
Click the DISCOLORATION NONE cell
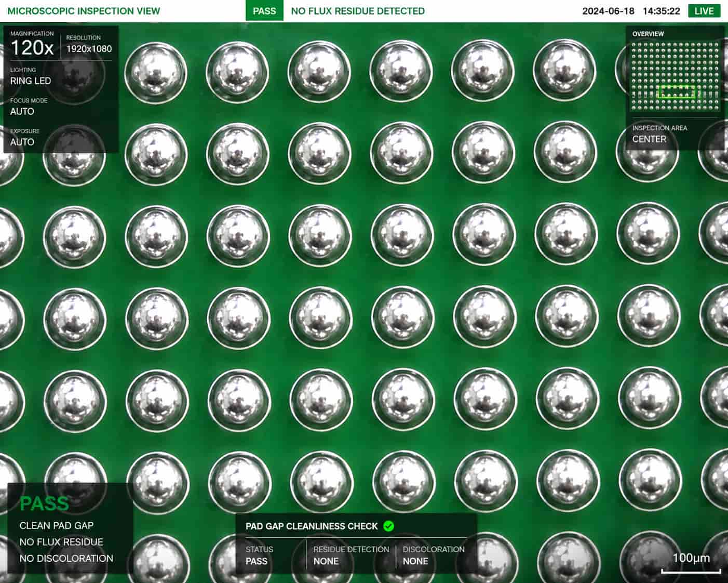point(434,555)
